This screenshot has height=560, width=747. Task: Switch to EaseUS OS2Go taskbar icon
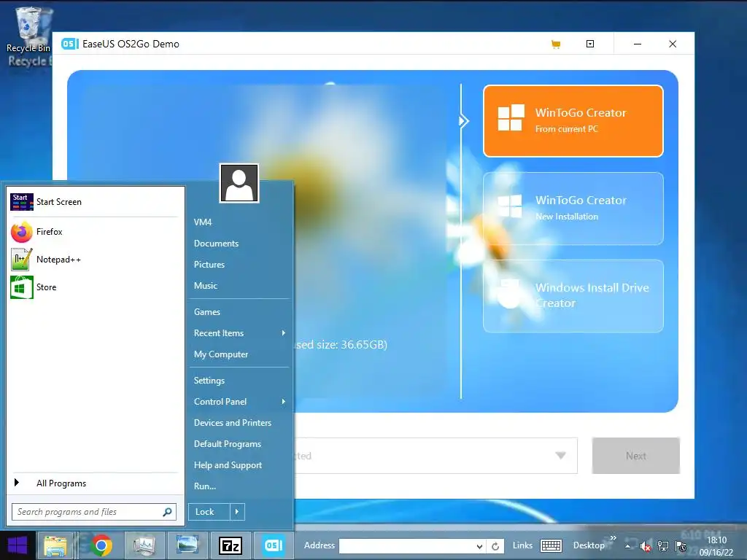point(274,545)
